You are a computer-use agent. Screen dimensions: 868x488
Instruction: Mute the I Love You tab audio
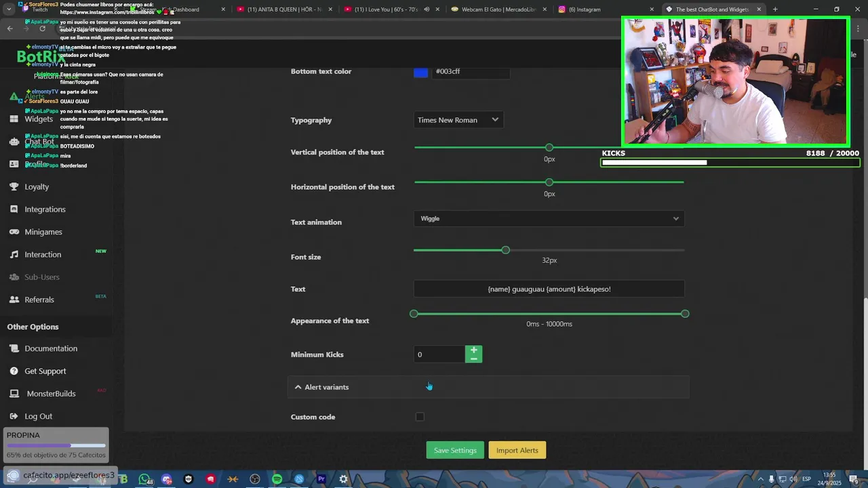click(427, 9)
